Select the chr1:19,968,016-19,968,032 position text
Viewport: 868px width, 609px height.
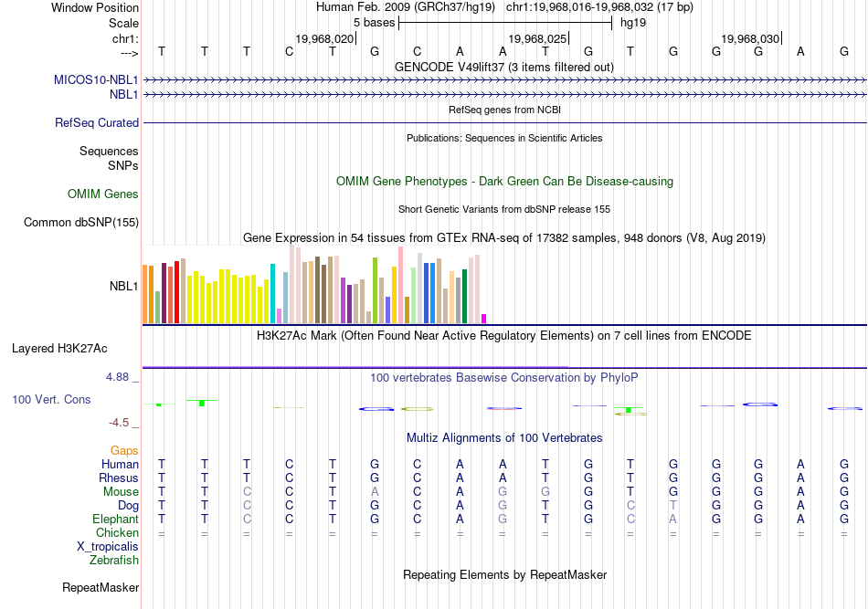pos(599,7)
